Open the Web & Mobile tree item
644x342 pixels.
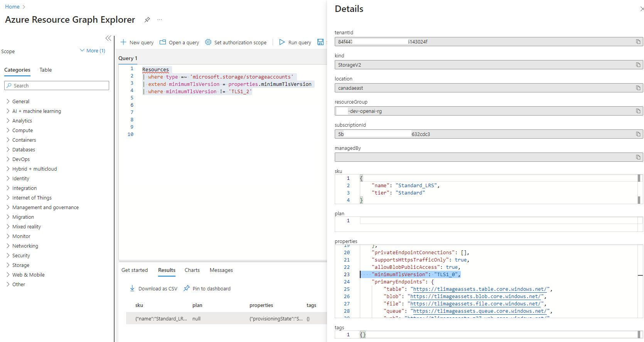28,275
